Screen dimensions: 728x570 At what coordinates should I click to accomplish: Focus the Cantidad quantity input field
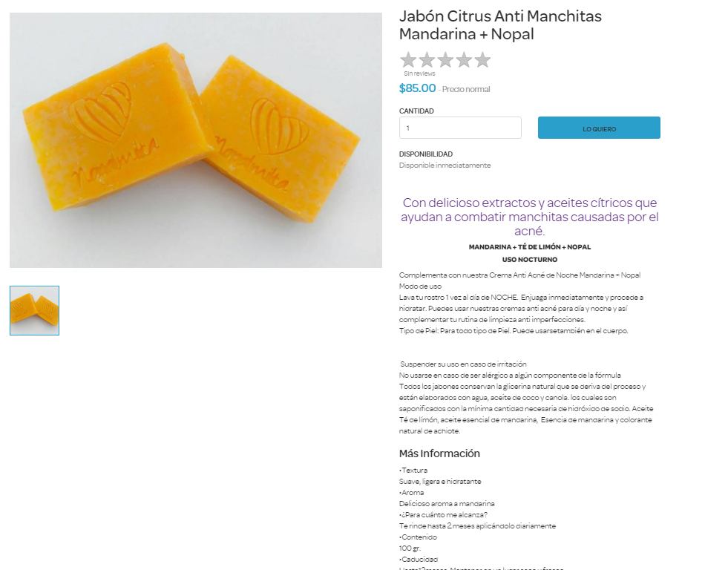click(460, 128)
